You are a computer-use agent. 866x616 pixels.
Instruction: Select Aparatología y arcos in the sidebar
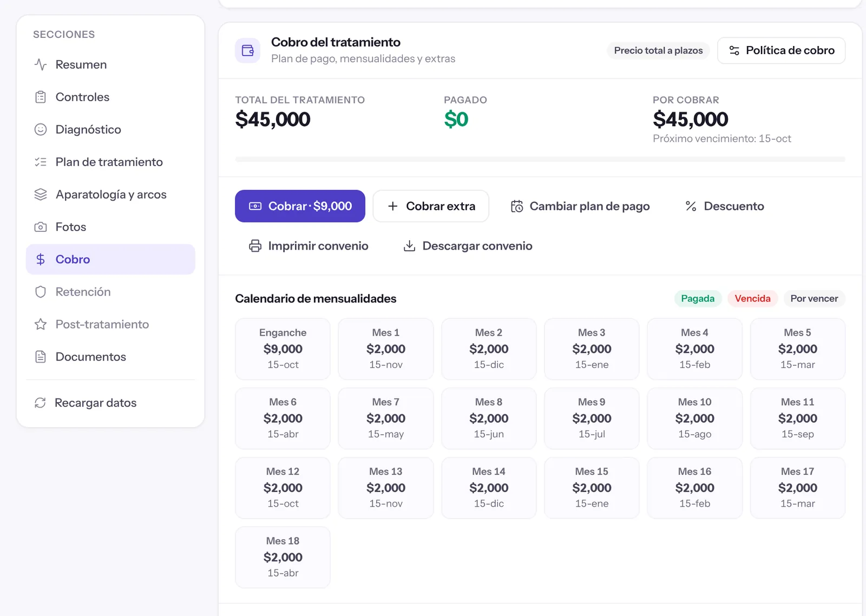click(110, 194)
